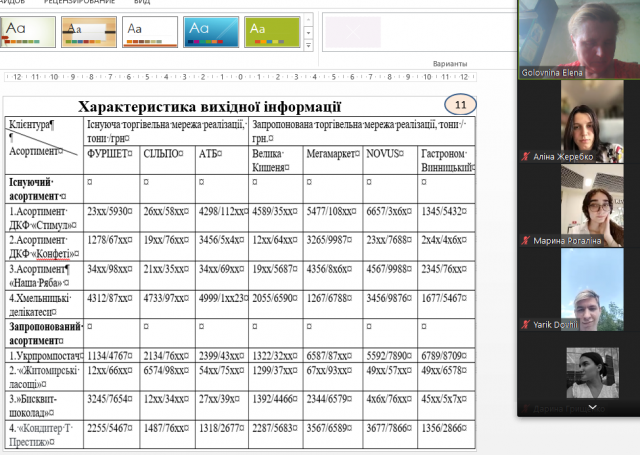This screenshot has height=455, width=640.
Task: Click the Запропонований асортимент row label
Action: click(44, 333)
